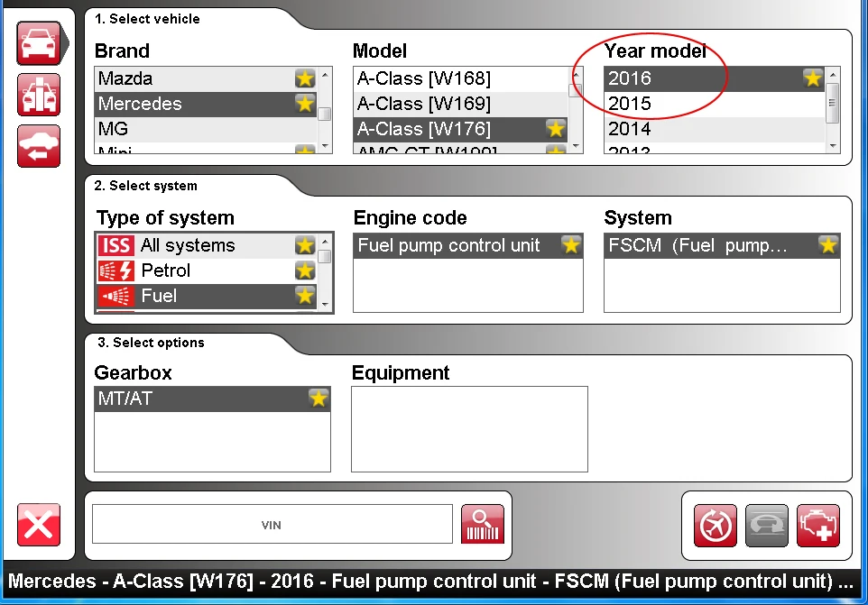The height and width of the screenshot is (605, 868).
Task: Select MT/AT gearbox option
Action: [213, 399]
